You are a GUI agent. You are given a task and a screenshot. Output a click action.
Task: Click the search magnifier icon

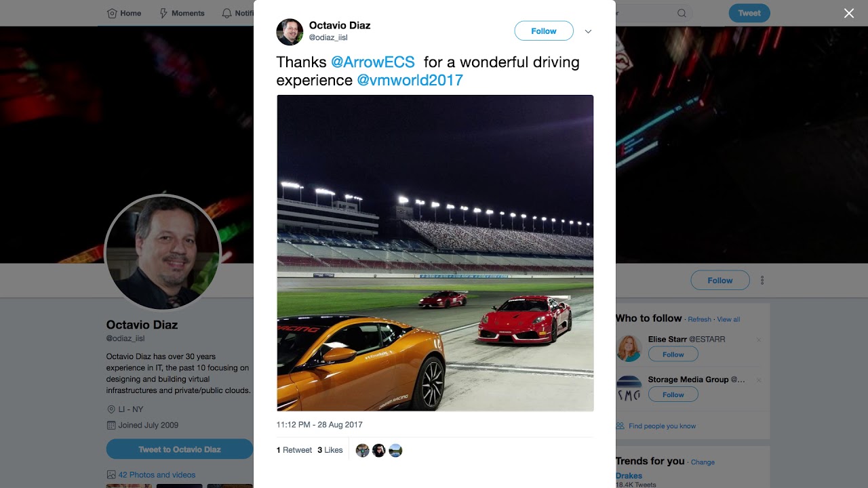point(682,13)
